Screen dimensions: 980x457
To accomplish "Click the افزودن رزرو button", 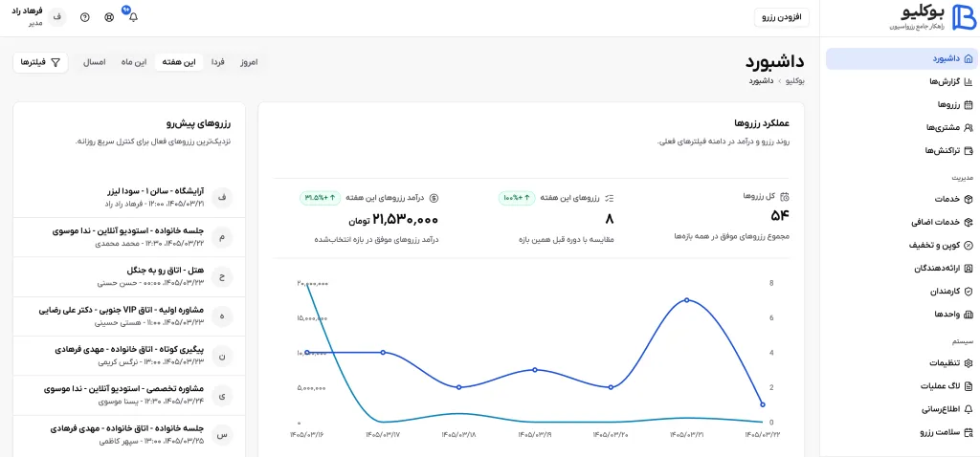I will pos(782,17).
